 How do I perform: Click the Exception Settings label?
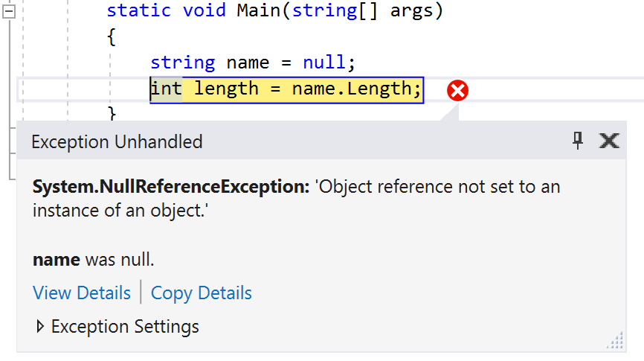coord(125,327)
